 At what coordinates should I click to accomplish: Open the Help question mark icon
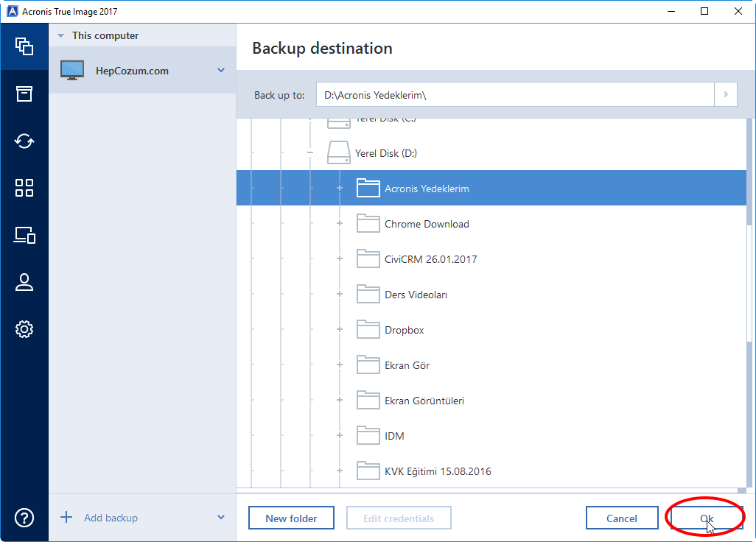point(24,518)
